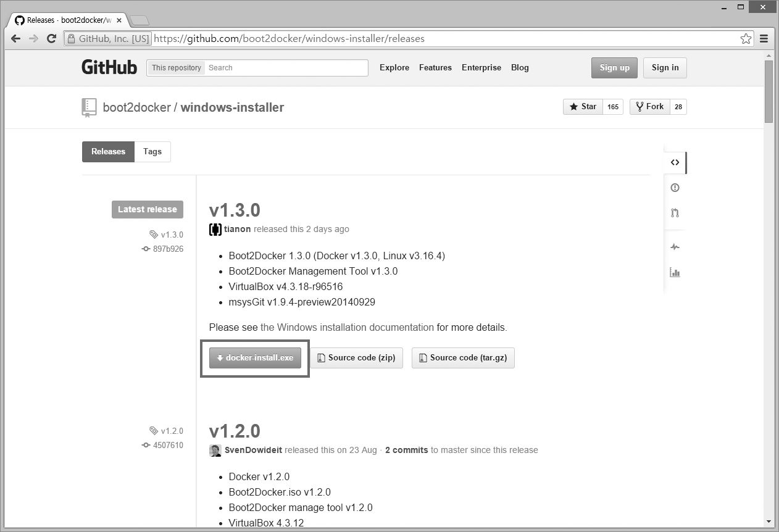
Task: Reload the page with the refresh icon
Action: click(x=52, y=38)
